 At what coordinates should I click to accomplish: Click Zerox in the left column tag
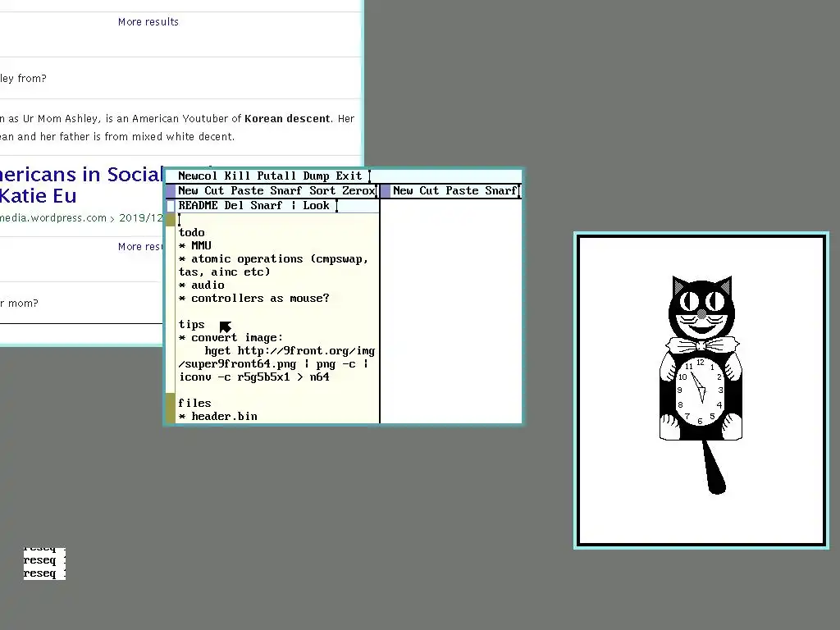point(358,190)
